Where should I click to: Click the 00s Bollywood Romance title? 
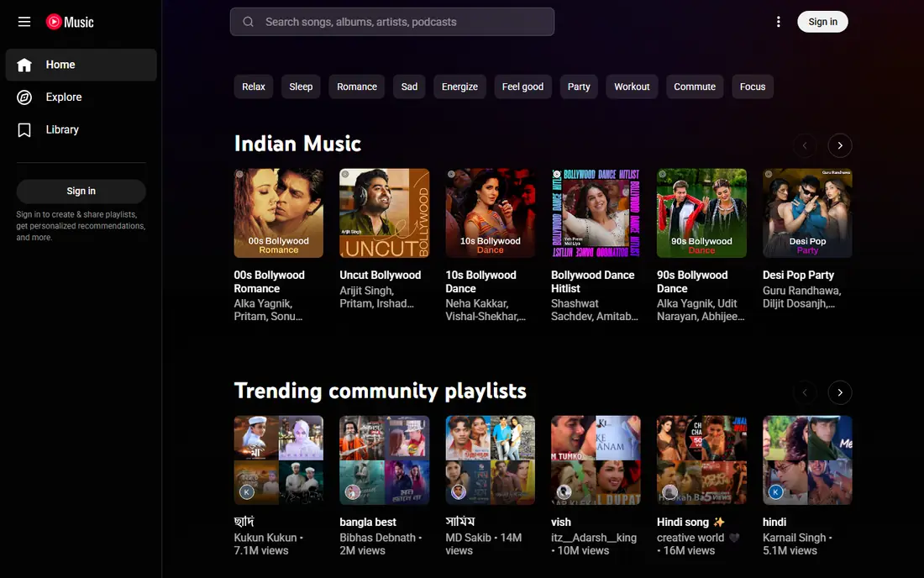[x=270, y=281]
